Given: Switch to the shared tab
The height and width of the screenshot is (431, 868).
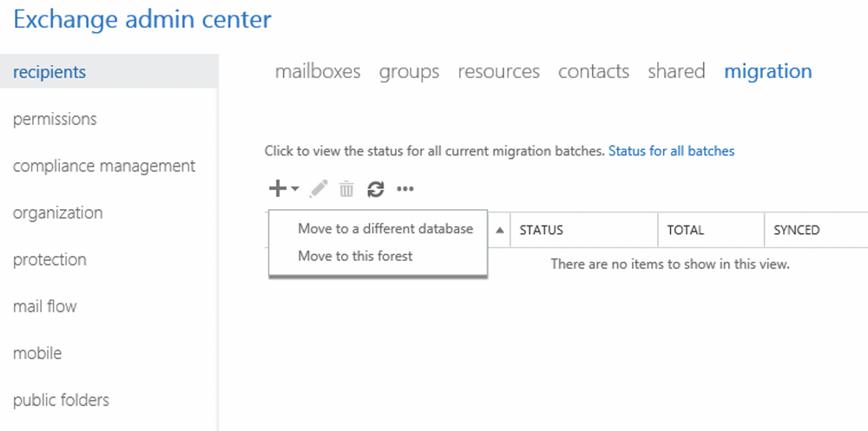Looking at the screenshot, I should 676,71.
